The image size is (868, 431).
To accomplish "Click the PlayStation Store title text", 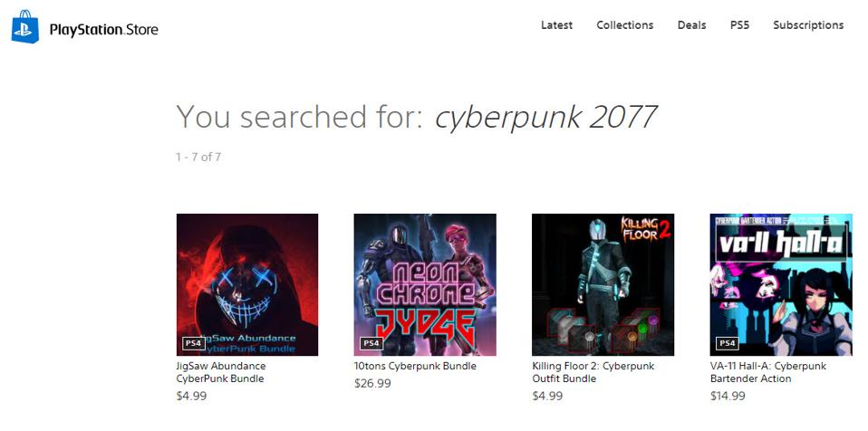I will coord(103,29).
